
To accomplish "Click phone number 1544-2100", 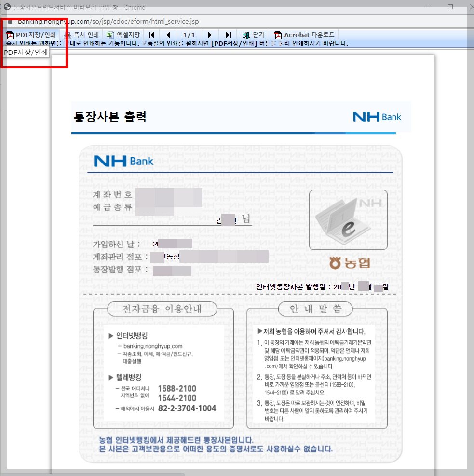I will coord(177,398).
